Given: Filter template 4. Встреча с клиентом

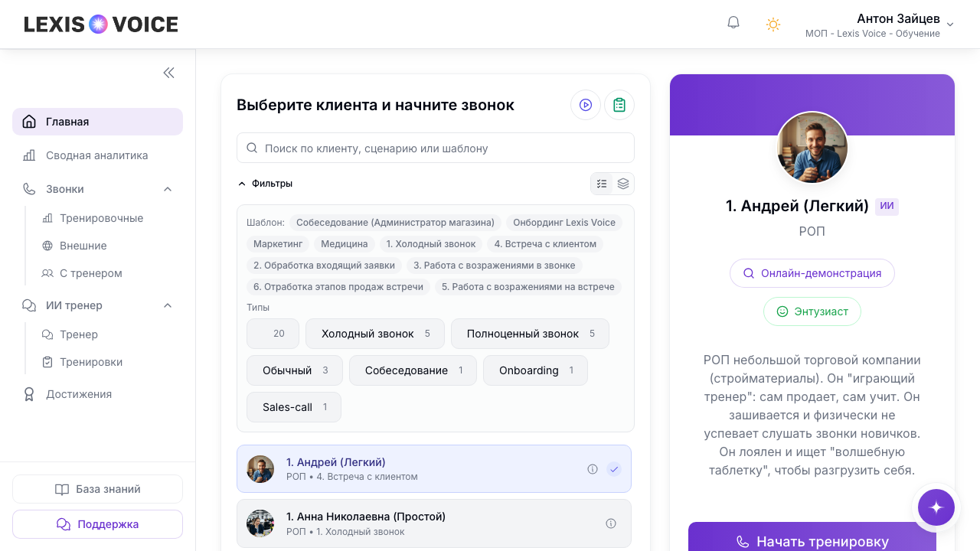Looking at the screenshot, I should (x=545, y=244).
